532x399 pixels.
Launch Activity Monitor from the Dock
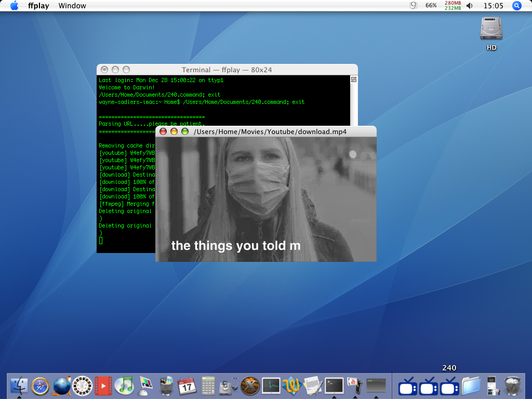click(x=271, y=386)
